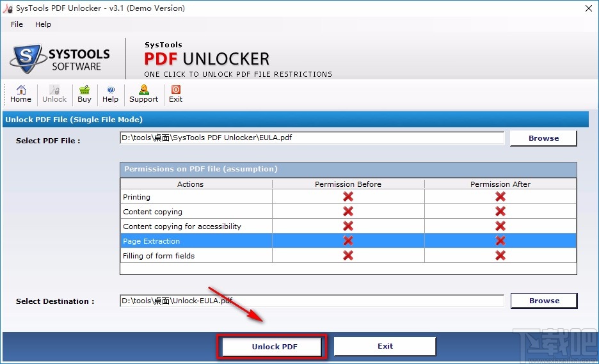Click the red Exit toolbar icon
This screenshot has height=364, width=599.
pyautogui.click(x=176, y=94)
